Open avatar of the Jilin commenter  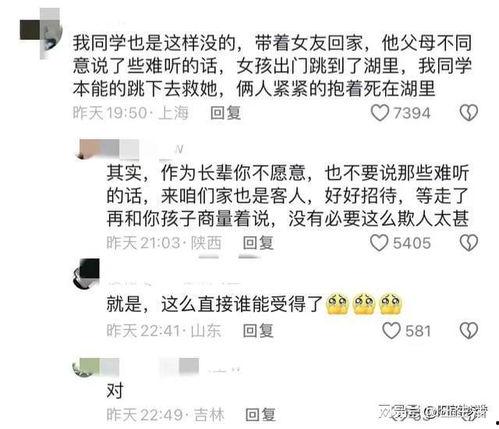point(86,367)
